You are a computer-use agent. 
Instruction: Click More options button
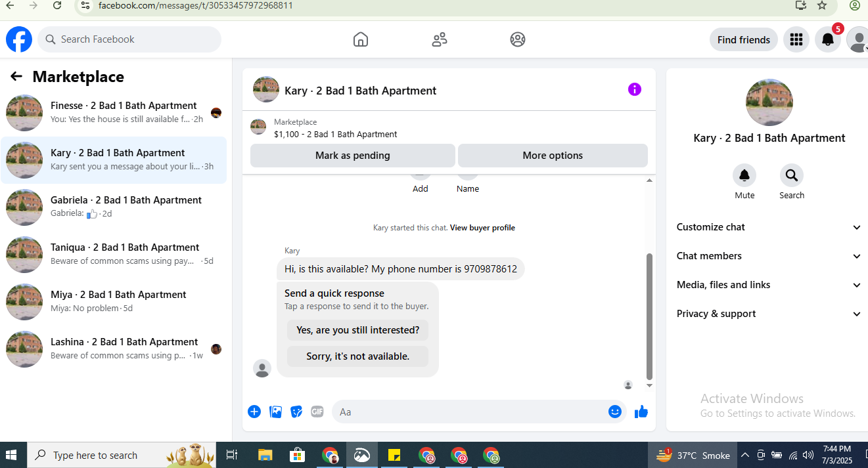tap(553, 156)
